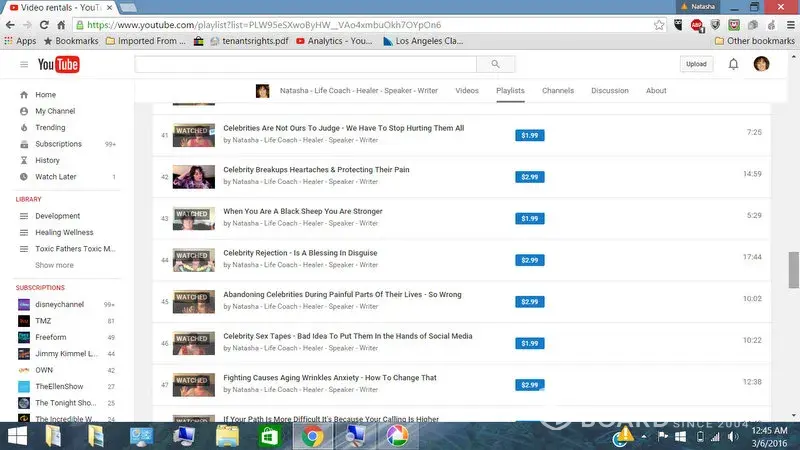Viewport: 800px width, 450px height.
Task: Click the Upload button
Action: click(696, 64)
